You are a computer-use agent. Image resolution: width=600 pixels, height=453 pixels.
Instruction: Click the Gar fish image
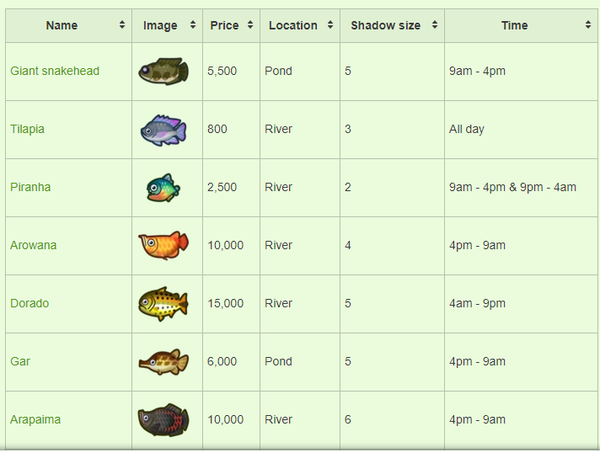[x=163, y=362]
